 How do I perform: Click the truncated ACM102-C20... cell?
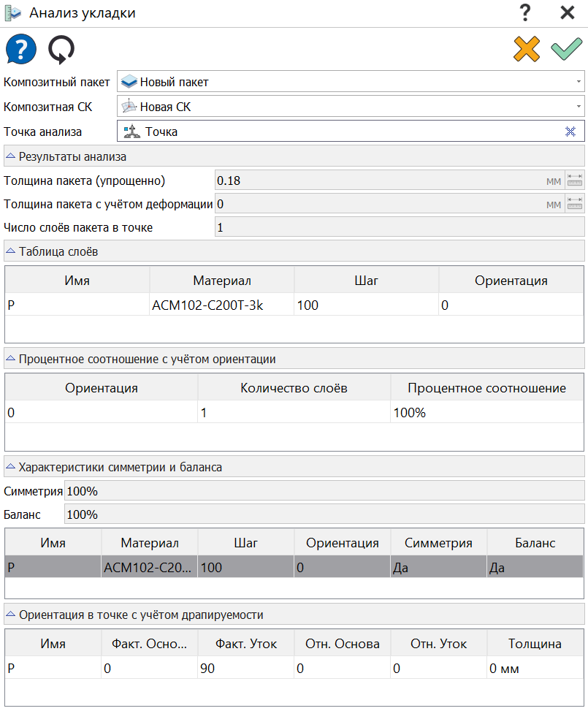[149, 567]
